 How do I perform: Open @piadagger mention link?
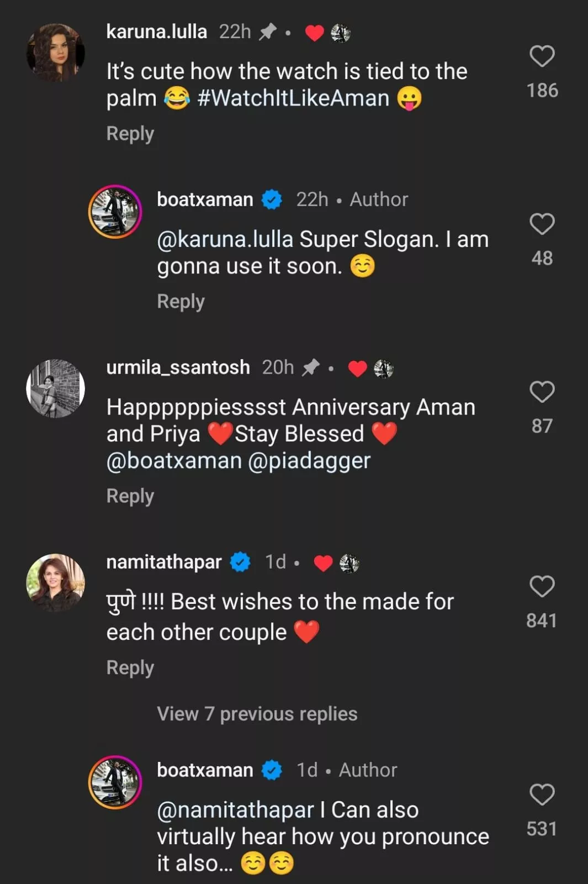pos(309,461)
